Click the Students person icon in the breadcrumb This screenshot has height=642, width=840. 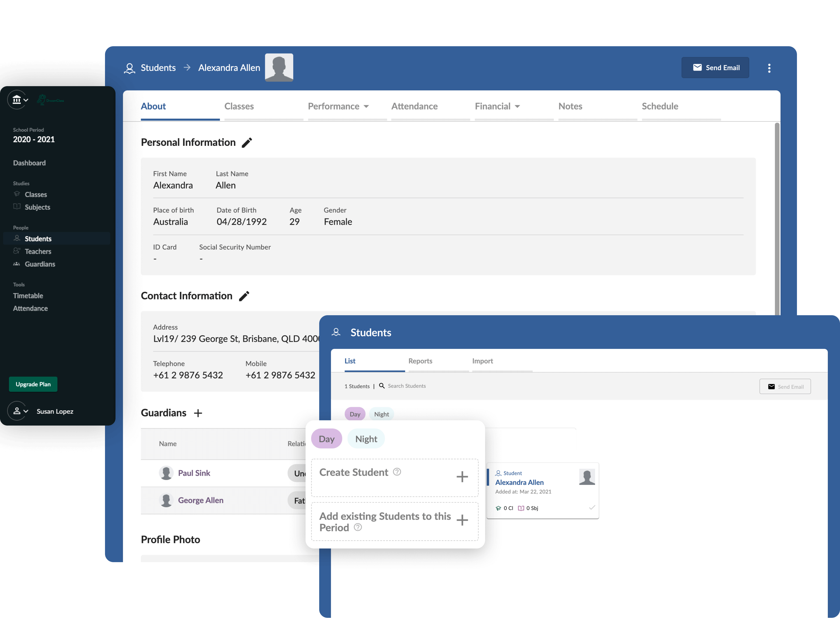129,68
